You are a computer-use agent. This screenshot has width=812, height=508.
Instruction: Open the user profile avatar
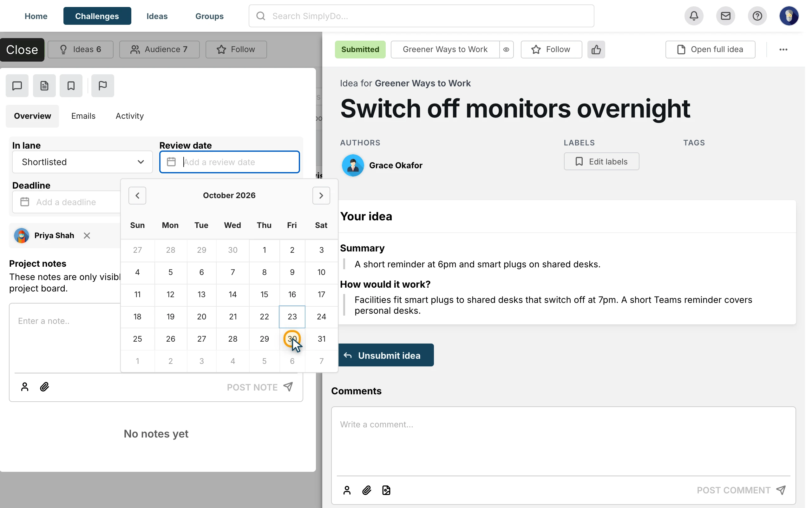[x=789, y=16]
